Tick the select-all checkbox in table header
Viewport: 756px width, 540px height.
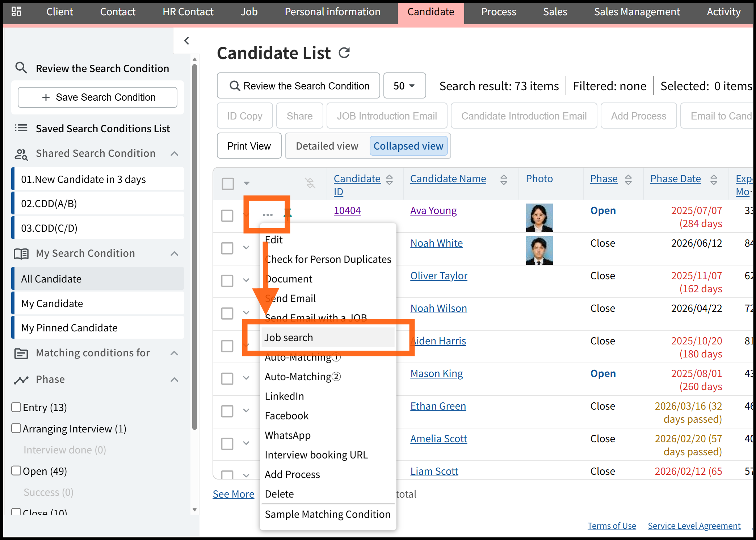coord(228,184)
